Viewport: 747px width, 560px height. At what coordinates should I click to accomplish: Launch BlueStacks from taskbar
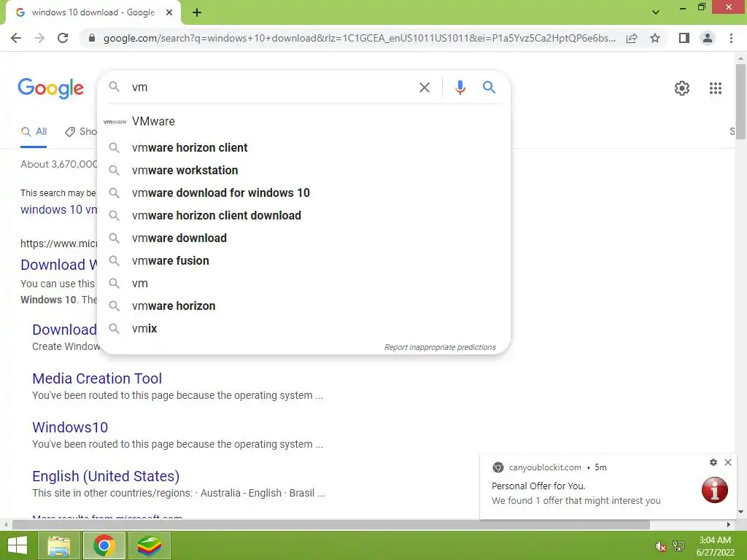pos(149,545)
